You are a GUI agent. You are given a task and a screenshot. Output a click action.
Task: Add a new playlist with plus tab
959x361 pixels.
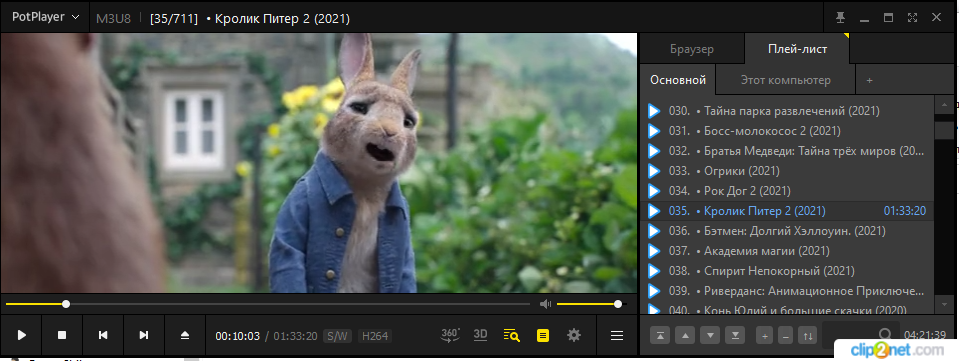(x=869, y=80)
